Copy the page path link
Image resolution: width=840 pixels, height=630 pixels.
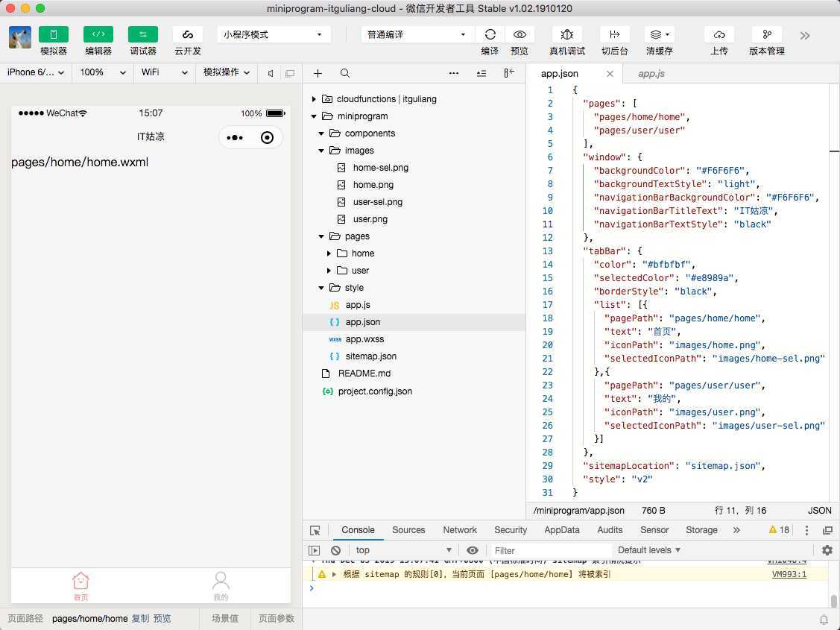point(140,618)
